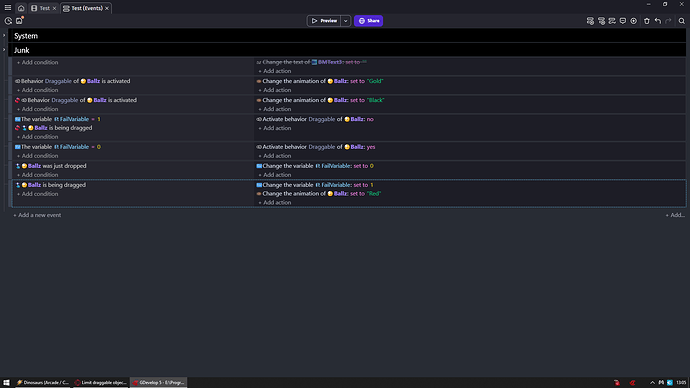Select Activate behavior Draggable: yes action
The height and width of the screenshot is (388, 690).
click(316, 146)
